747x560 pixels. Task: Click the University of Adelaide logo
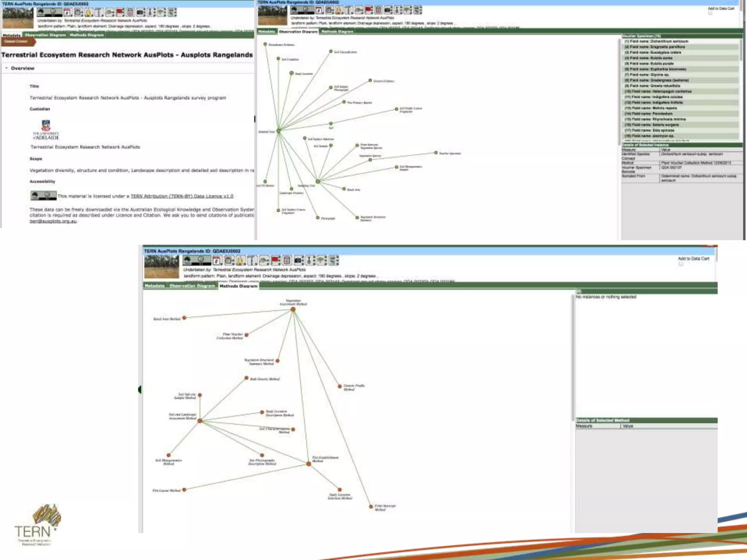click(x=46, y=130)
